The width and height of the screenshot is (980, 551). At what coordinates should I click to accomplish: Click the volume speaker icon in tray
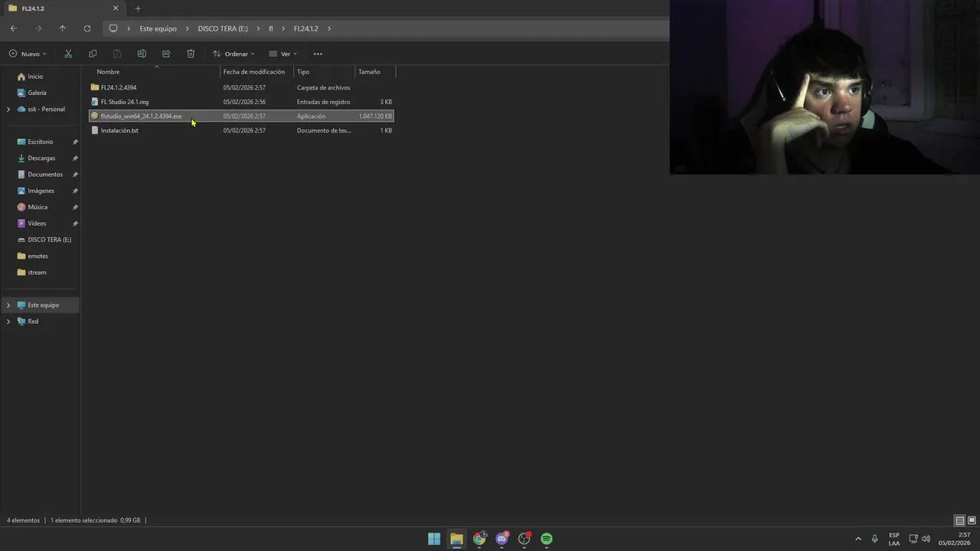[926, 539]
